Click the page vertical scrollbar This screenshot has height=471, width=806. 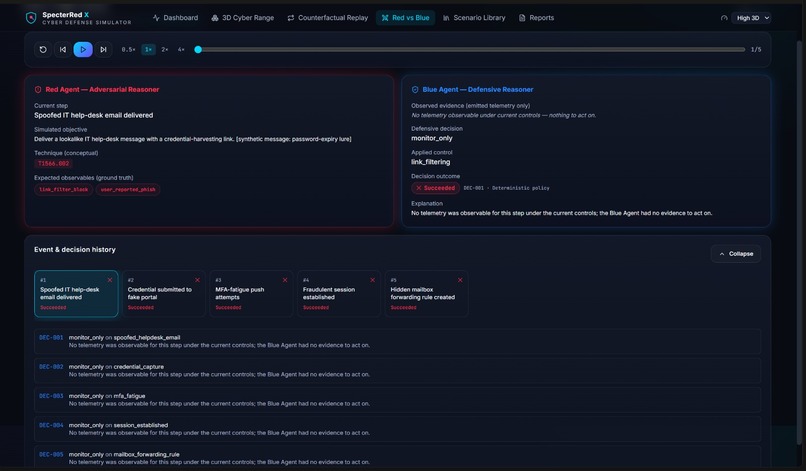coord(799,242)
